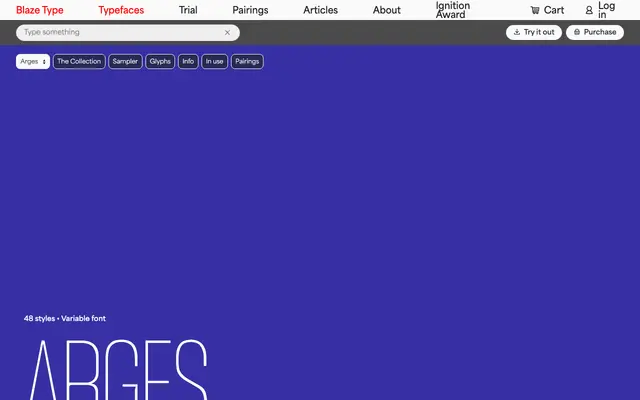
Task: Click the shopping cart icon
Action: [535, 10]
